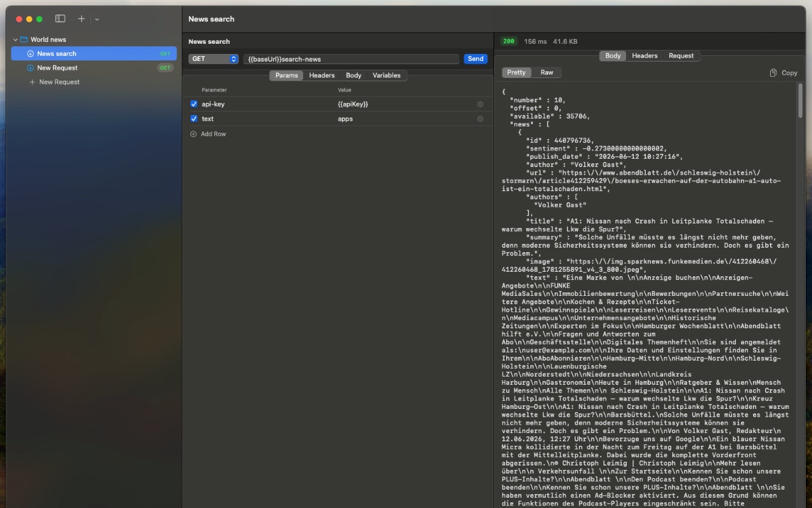Screen dimensions: 812x508
Task: Switch to the Variables tab
Action: [x=386, y=76]
